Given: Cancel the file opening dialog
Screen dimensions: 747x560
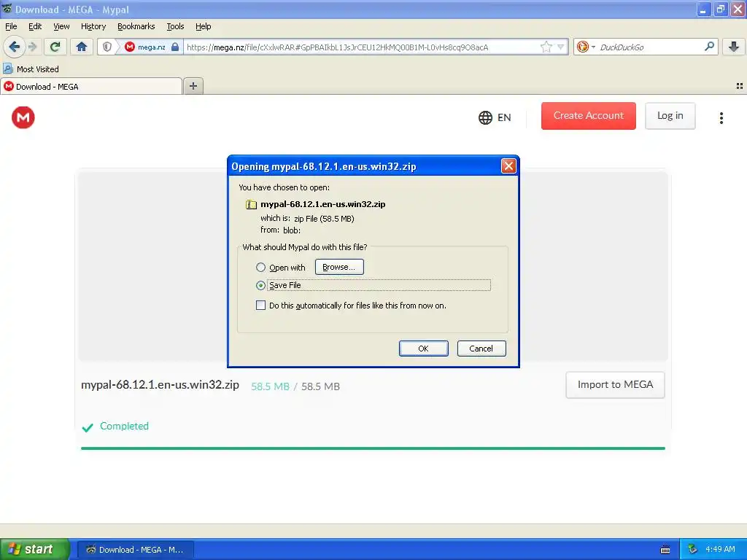Looking at the screenshot, I should tap(481, 348).
